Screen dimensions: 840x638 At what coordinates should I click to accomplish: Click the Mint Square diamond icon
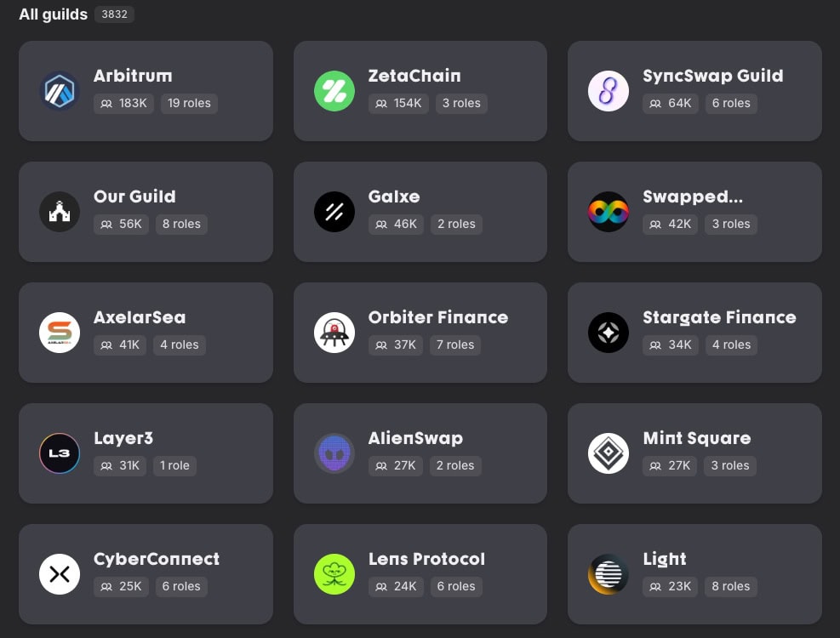pyautogui.click(x=609, y=453)
